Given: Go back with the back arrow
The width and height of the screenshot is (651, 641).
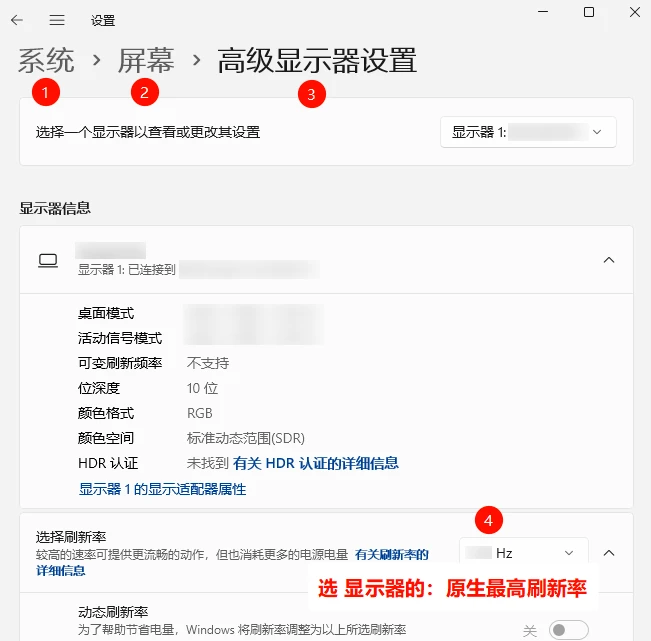Looking at the screenshot, I should tap(17, 20).
